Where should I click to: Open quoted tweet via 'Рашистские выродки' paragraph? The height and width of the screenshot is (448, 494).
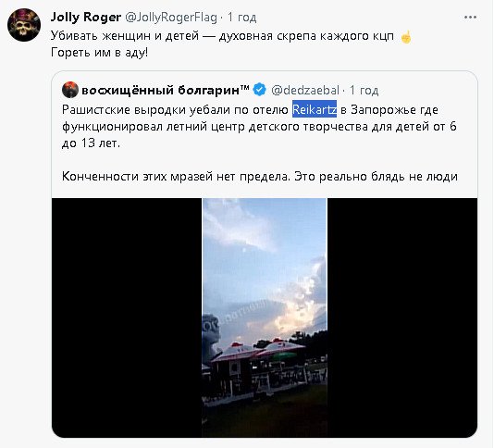point(259,127)
